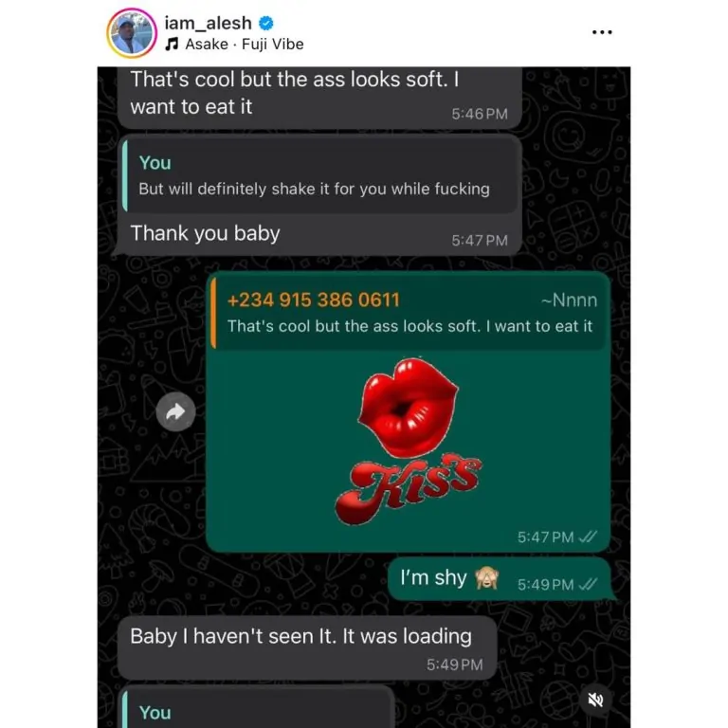Click the music note audio icon

172,45
